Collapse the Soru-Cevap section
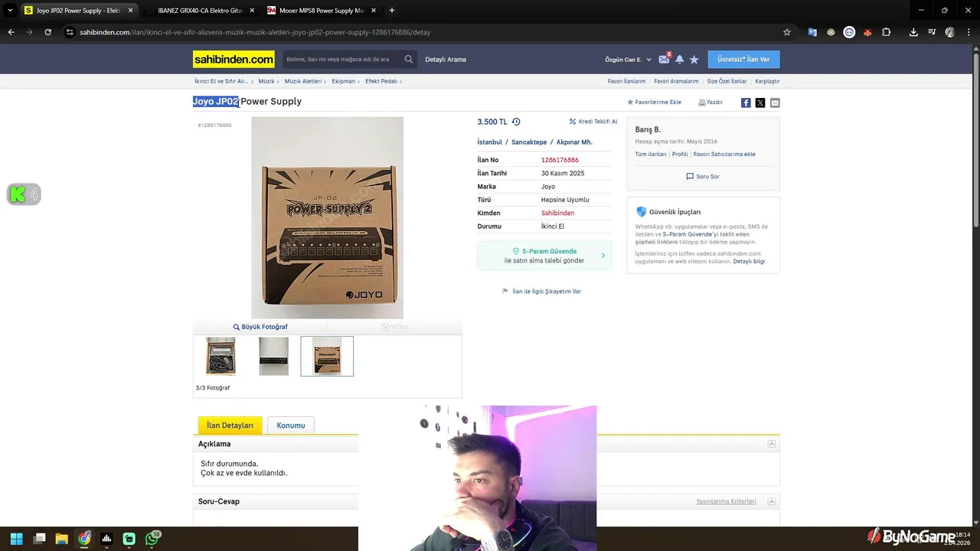The image size is (980, 551). (772, 502)
